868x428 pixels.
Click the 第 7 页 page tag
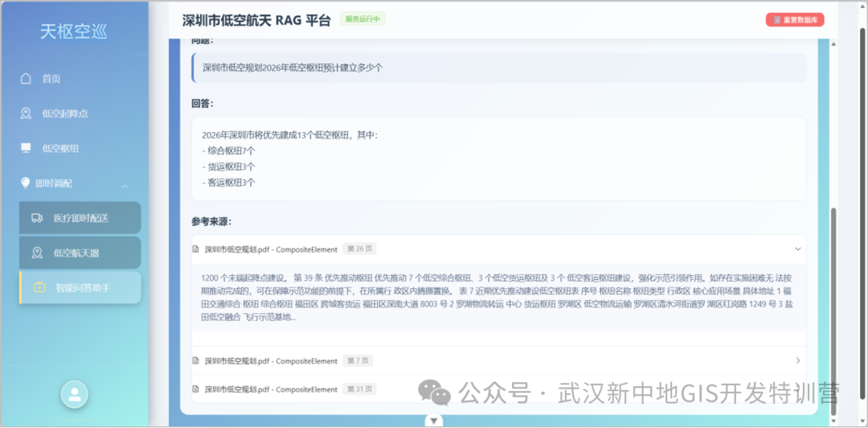coord(358,361)
